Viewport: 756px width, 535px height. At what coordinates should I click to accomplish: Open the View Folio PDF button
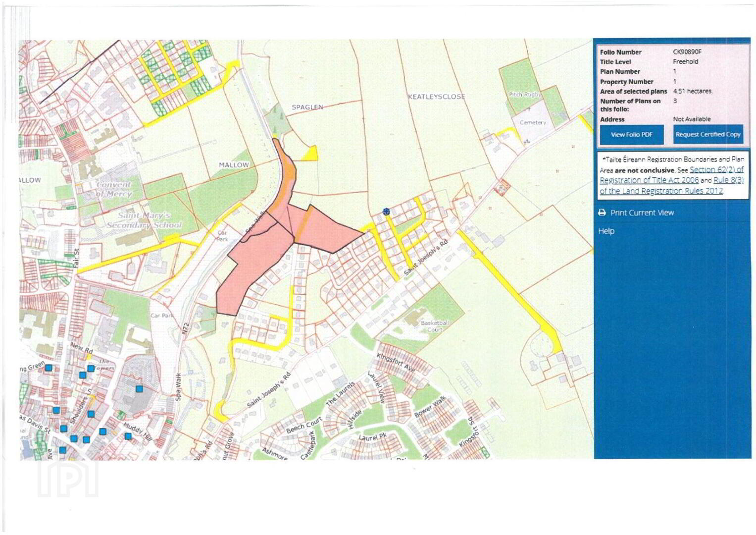[631, 134]
